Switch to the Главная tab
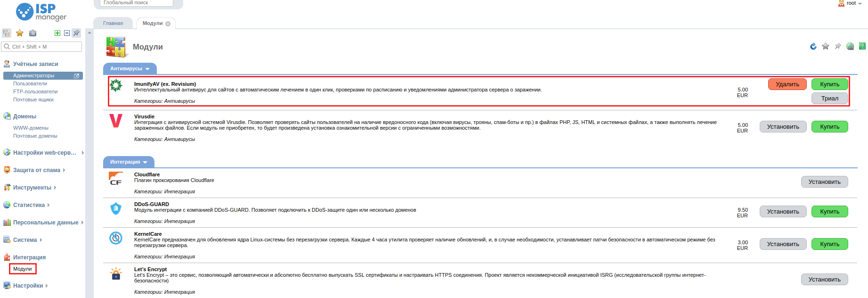 (113, 23)
